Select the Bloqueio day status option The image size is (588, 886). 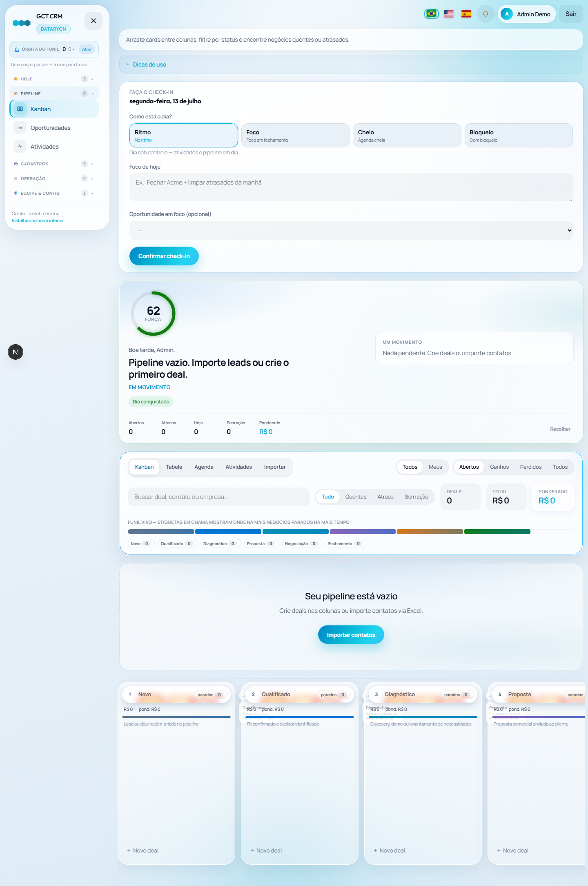519,136
